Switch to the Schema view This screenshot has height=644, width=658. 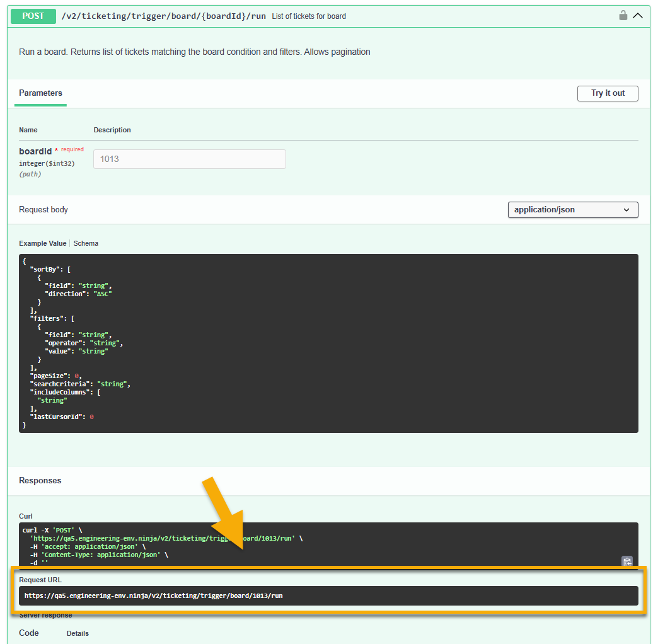[x=86, y=243]
